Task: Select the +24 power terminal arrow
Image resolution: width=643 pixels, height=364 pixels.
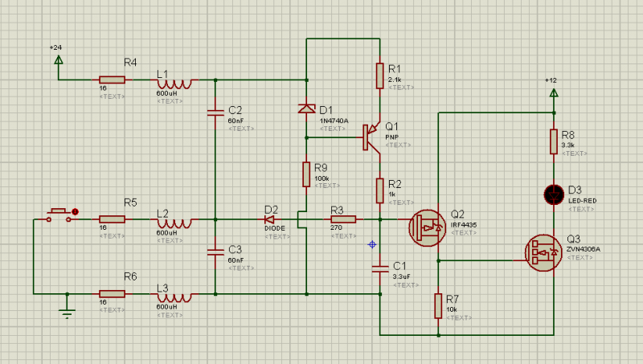Action: point(58,59)
